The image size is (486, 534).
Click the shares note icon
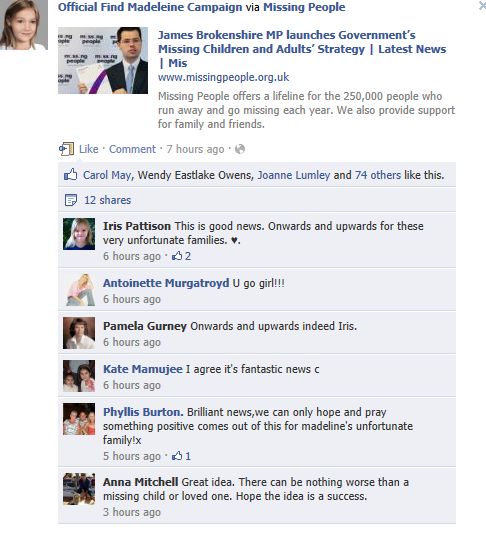[70, 200]
